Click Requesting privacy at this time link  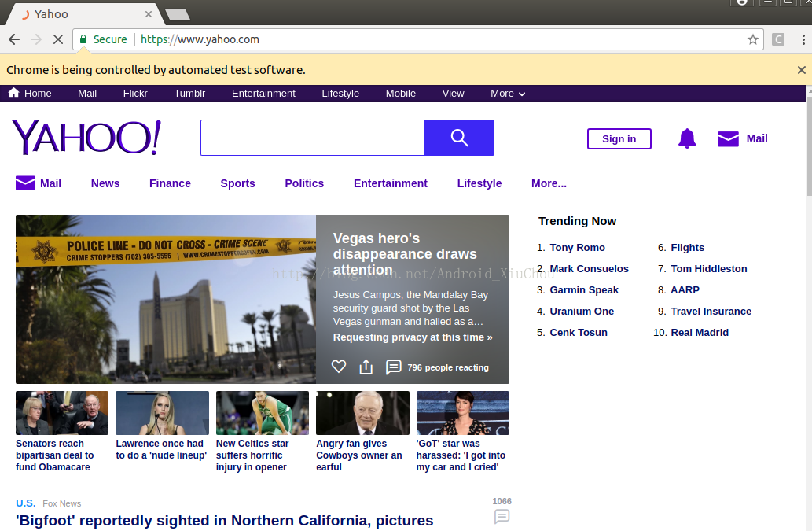pyautogui.click(x=412, y=337)
